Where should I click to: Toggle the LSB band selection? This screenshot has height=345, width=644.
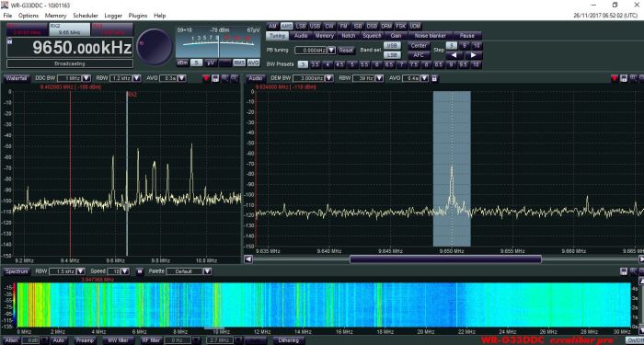392,55
